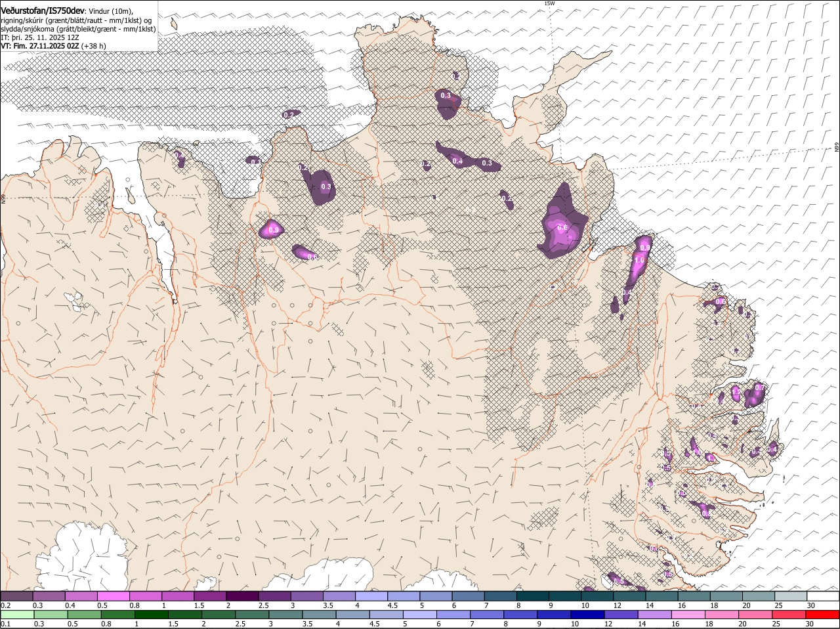Click the bright red above-30 rain legend swatch
Image resolution: width=840 pixels, height=629 pixels.
[823, 615]
